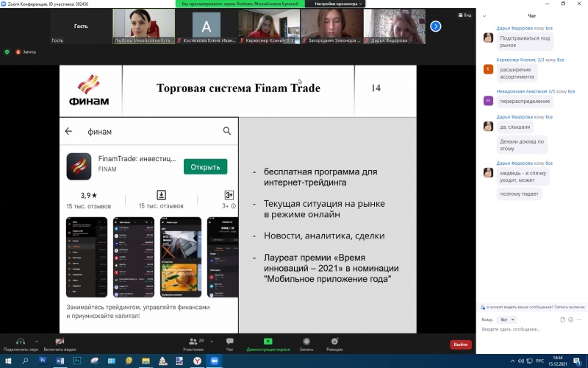
Task: Click the back arrow beside финам search
Action: click(68, 131)
